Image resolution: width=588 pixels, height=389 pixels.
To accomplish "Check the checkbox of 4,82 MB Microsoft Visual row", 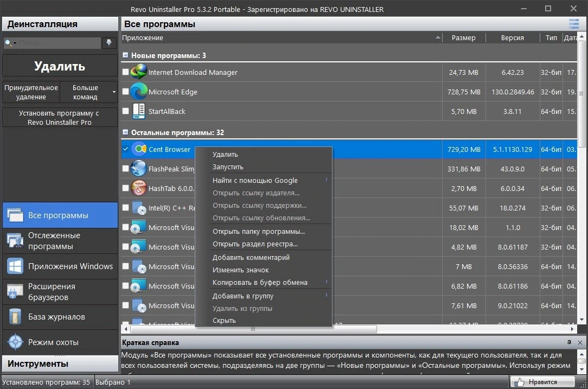I will pos(126,246).
